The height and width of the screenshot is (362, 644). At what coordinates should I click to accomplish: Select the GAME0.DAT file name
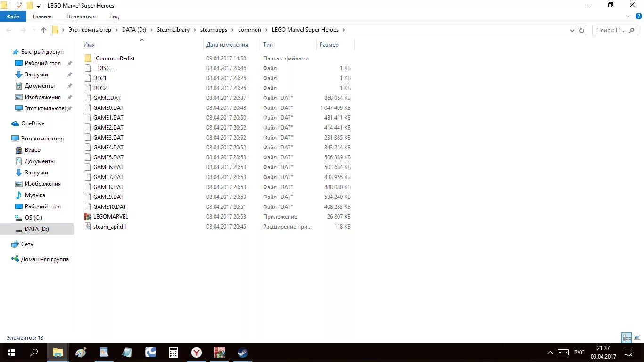tap(108, 108)
